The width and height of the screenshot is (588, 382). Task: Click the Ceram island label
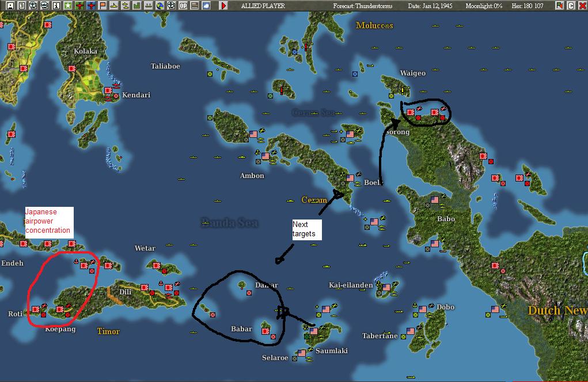coord(314,199)
